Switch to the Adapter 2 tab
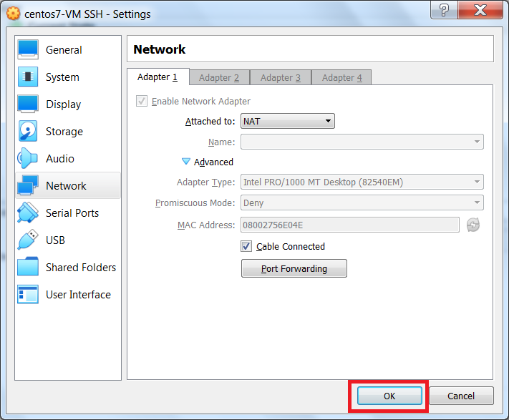The image size is (509, 420). pyautogui.click(x=219, y=77)
